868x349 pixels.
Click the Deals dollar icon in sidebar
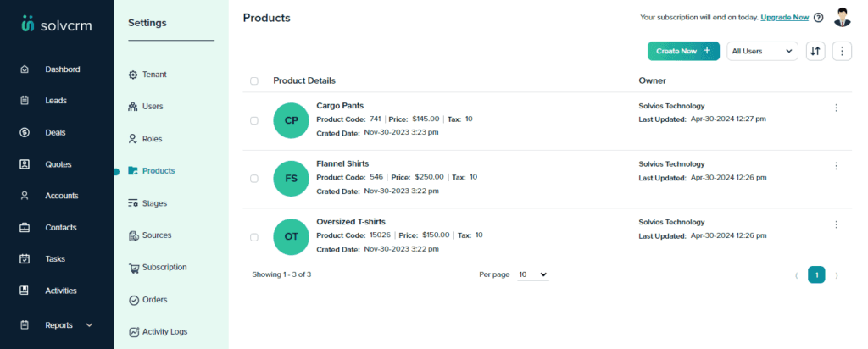tap(25, 133)
